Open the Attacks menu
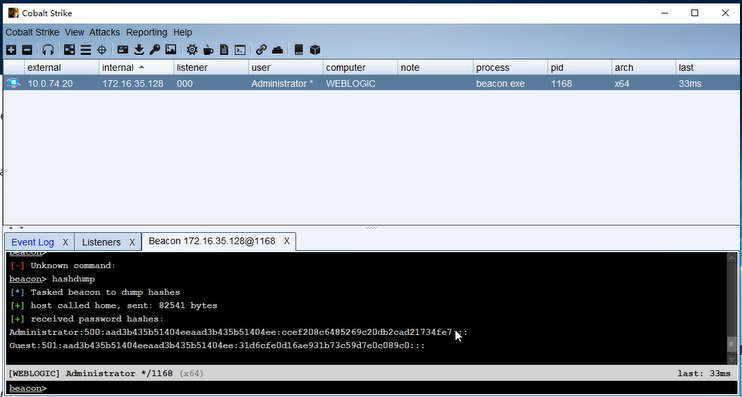Viewport: 742px width, 397px height. click(x=105, y=32)
